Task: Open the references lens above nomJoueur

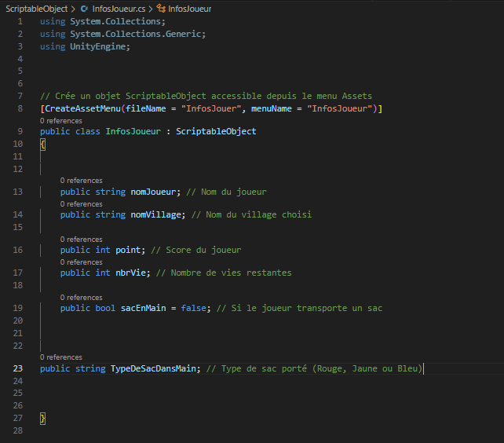Action: tap(81, 181)
